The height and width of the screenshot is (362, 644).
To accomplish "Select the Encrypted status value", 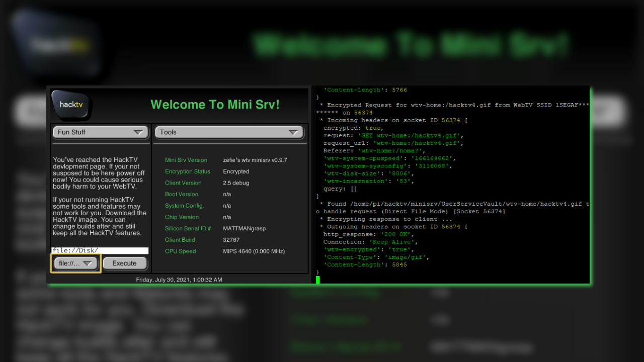I will 236,171.
